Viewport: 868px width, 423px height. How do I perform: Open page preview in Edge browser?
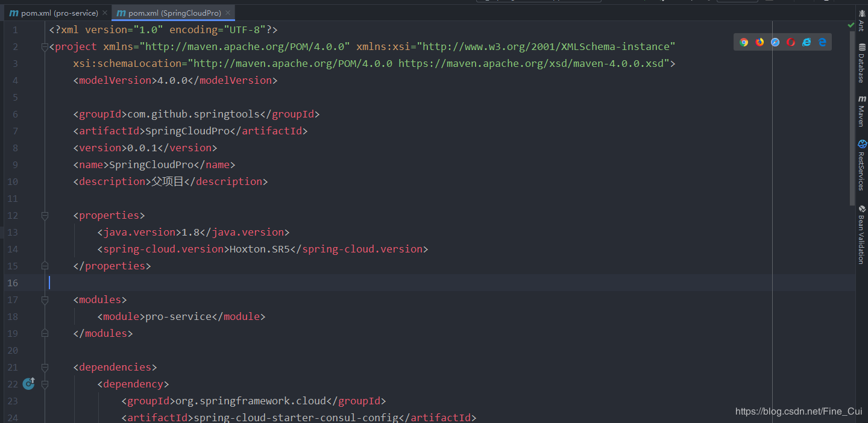click(822, 42)
